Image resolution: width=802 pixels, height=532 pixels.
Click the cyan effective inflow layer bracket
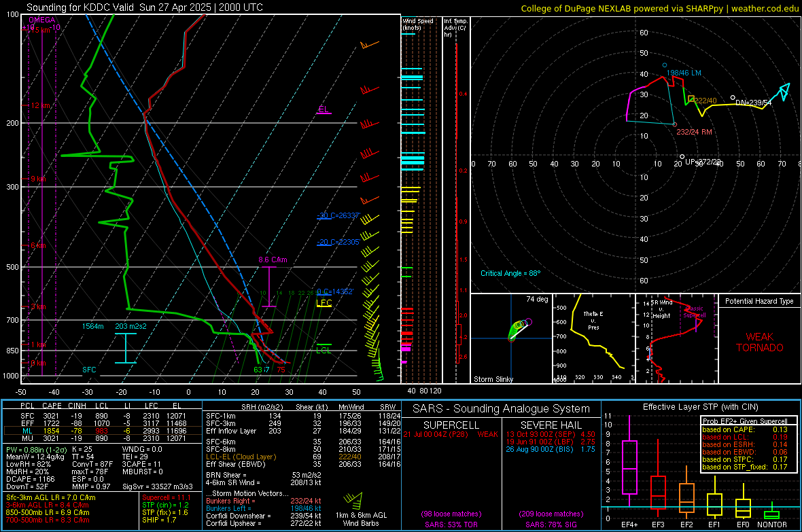(125, 348)
